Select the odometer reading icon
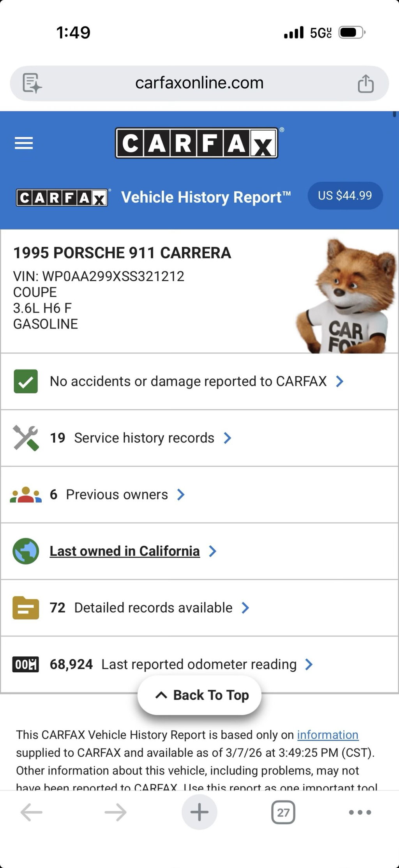The width and height of the screenshot is (399, 868). coord(25,664)
